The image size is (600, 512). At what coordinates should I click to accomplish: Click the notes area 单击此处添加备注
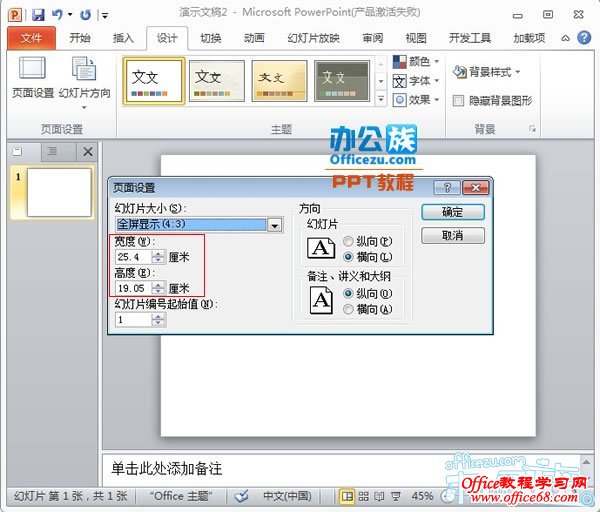click(167, 469)
